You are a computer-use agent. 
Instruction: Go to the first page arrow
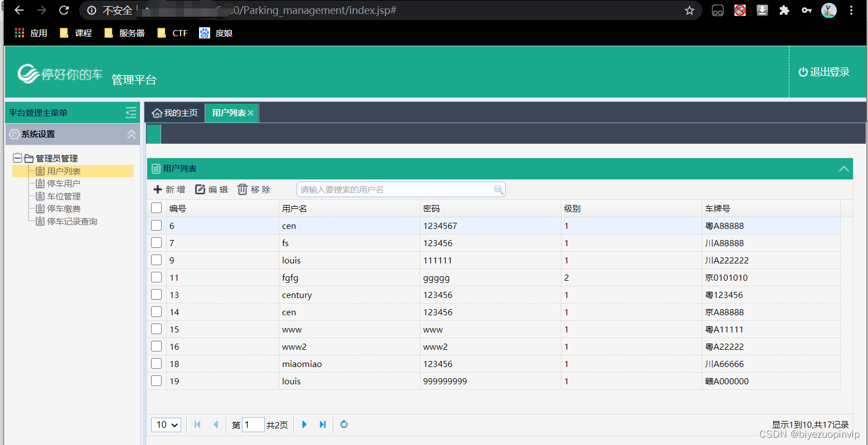197,424
